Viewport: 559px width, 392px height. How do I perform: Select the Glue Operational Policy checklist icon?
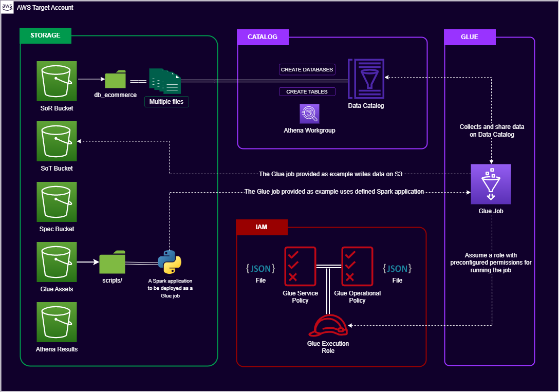[357, 266]
